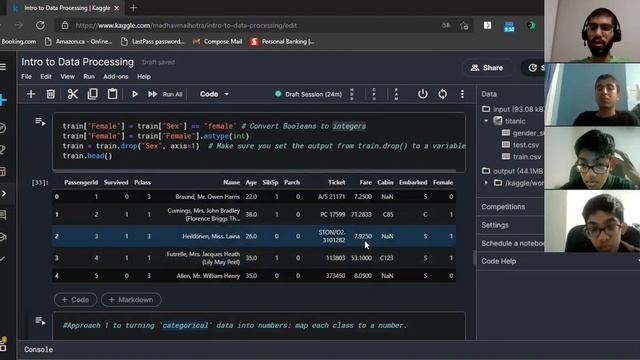Click the Embarked column header

tap(413, 182)
